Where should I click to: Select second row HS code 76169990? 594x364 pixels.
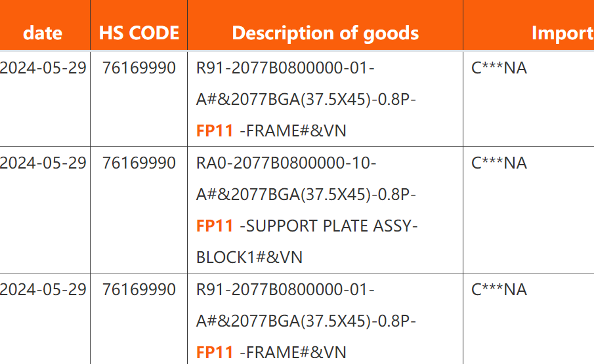[x=139, y=163]
